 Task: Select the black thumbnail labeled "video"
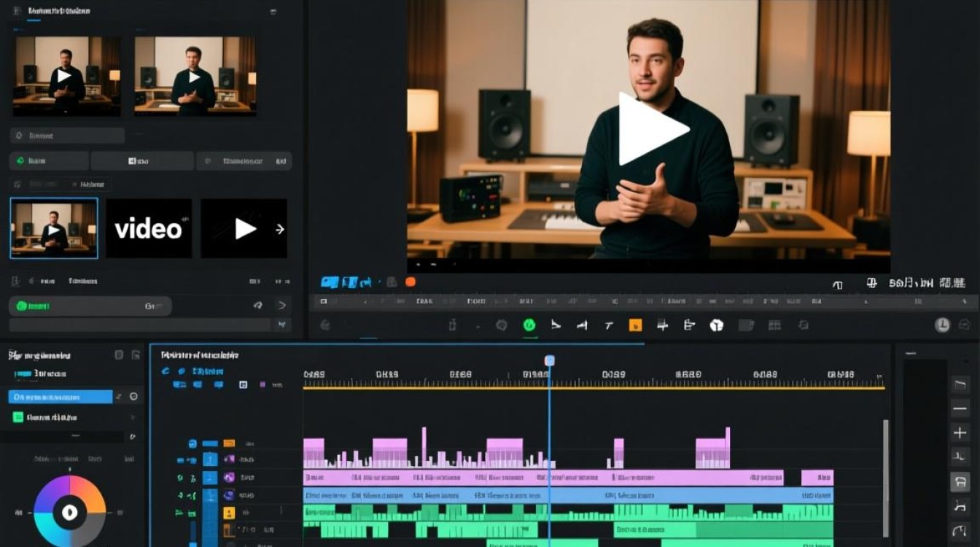[x=149, y=228]
